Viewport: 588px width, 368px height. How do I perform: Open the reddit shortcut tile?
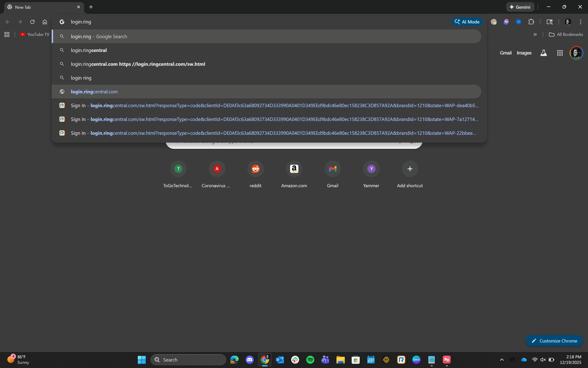(x=256, y=175)
